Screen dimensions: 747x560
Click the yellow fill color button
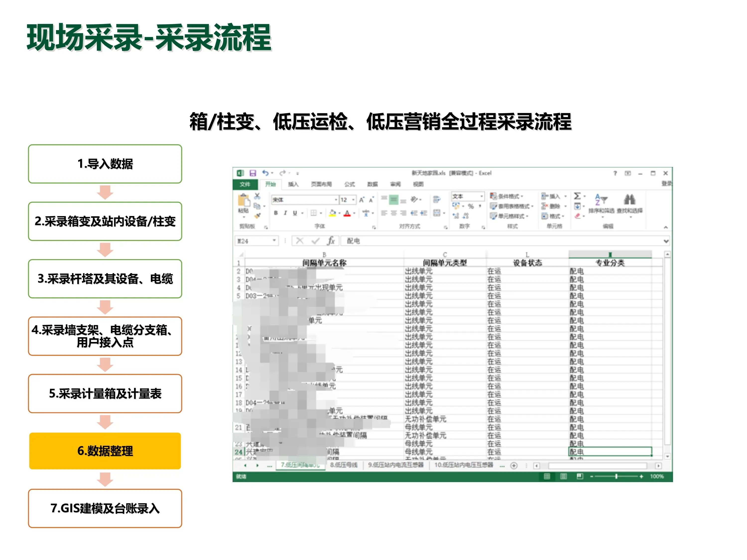332,213
